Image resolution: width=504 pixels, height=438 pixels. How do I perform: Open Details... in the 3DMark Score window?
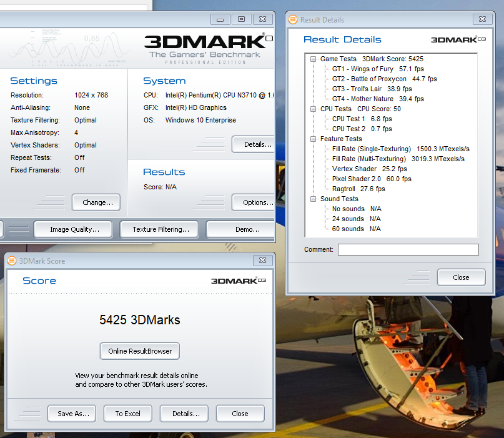(184, 414)
